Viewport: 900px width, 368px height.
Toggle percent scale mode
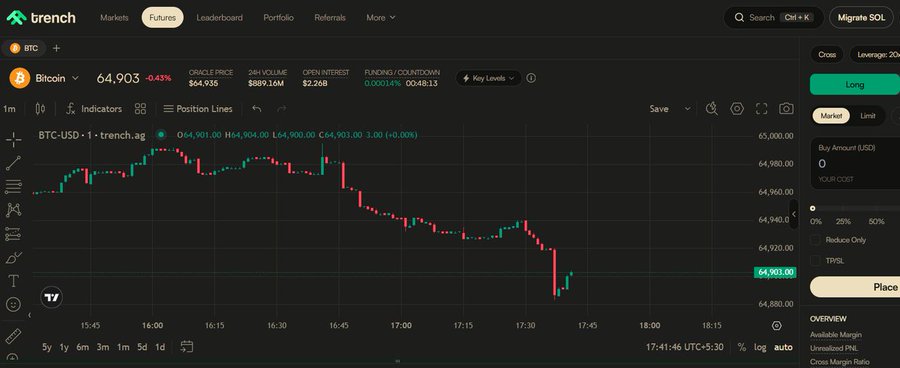742,347
